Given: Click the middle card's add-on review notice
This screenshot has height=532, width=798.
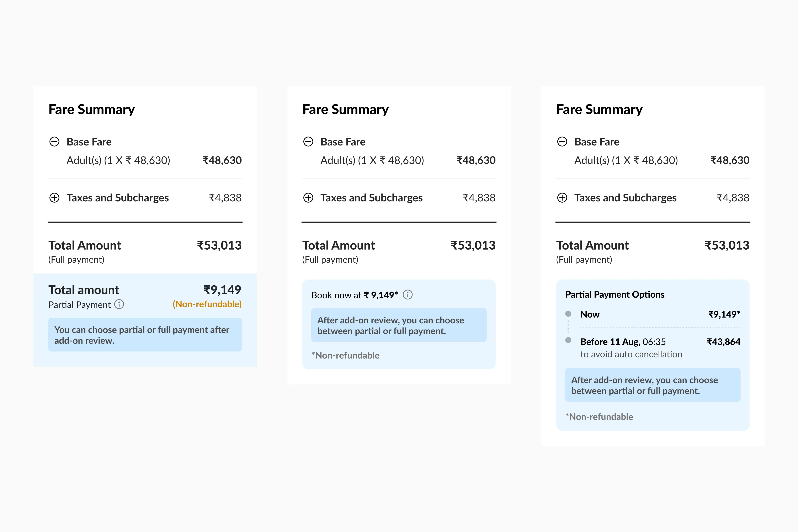Looking at the screenshot, I should 399,325.
